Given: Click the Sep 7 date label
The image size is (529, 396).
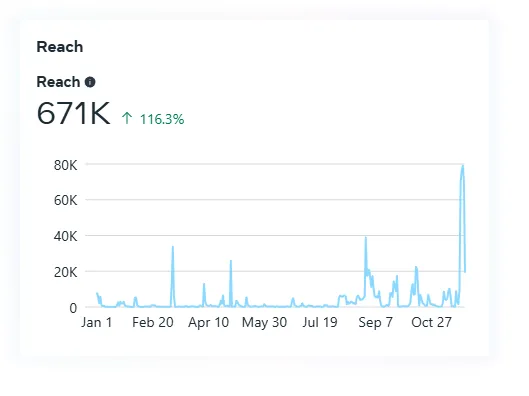Looking at the screenshot, I should (375, 322).
